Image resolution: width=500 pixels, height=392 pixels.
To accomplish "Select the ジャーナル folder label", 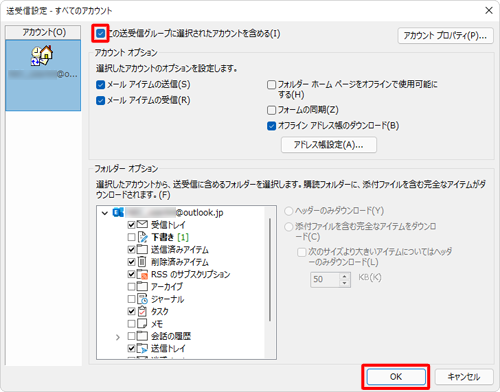I will pos(167,299).
